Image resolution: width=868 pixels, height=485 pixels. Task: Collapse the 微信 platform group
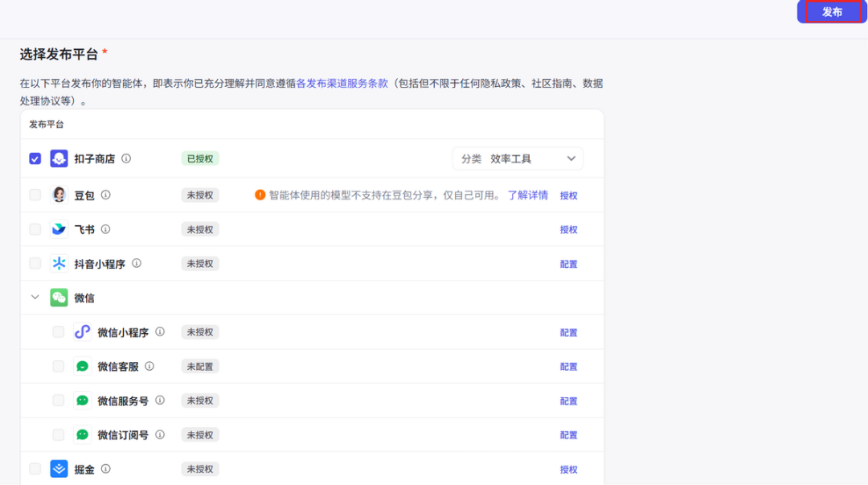click(35, 297)
